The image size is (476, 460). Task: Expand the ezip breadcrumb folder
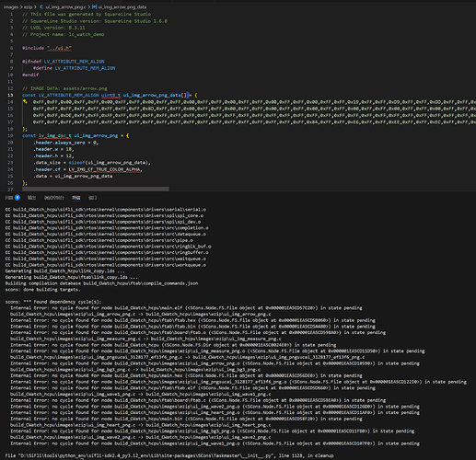[28, 6]
